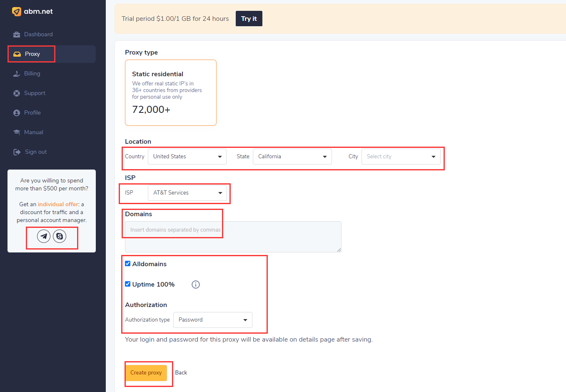Image resolution: width=566 pixels, height=392 pixels.
Task: Change ISP from AT&T Services
Action: coord(187,193)
